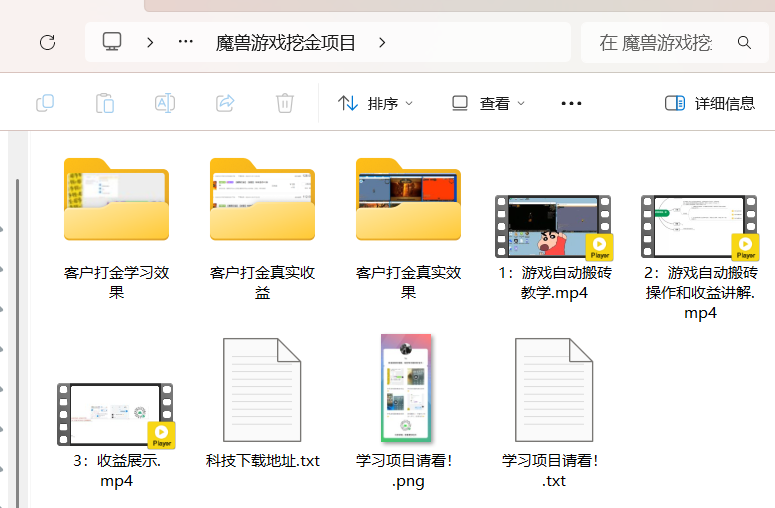Expand chevron next to This PC icon
Viewport: 775px width, 508px height.
(x=150, y=42)
